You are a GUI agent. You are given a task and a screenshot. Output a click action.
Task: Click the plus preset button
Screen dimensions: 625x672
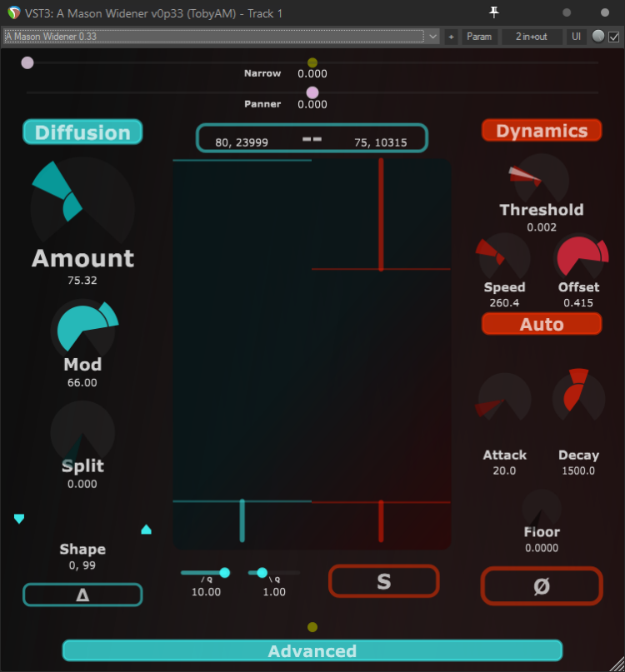click(x=451, y=37)
